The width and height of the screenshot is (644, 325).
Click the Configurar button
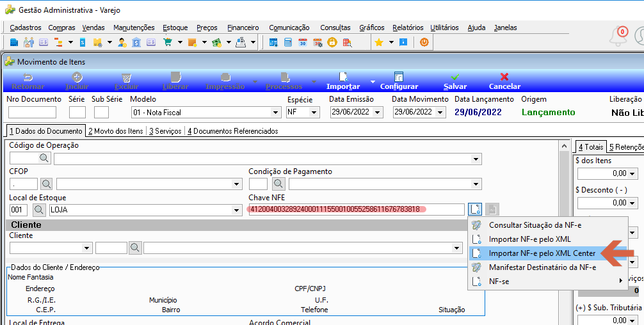(x=399, y=81)
